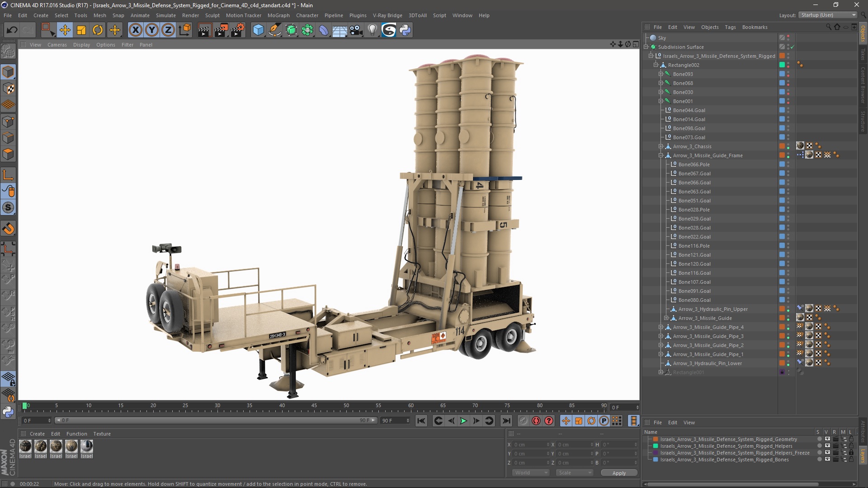Click the Apply button
The image size is (868, 488).
[x=619, y=473]
